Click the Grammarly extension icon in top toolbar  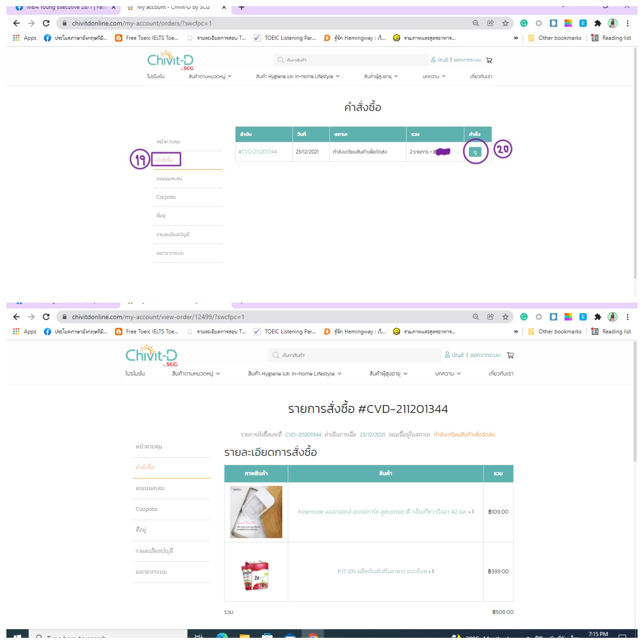tap(524, 23)
